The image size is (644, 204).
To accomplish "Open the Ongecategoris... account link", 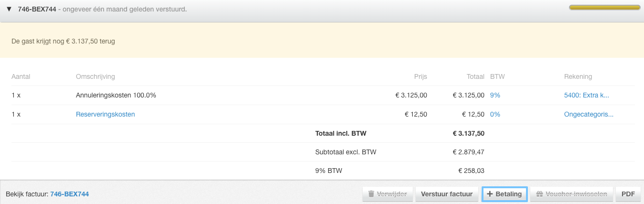I will click(x=589, y=114).
